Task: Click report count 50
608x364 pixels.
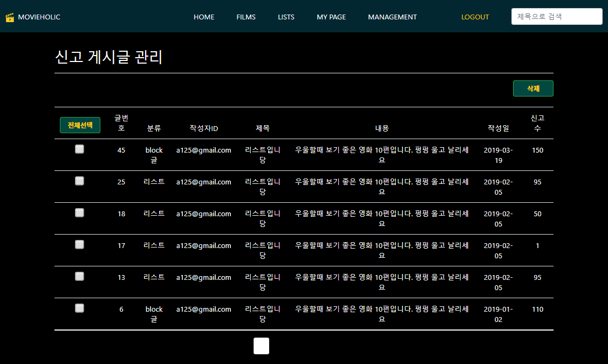Action: click(537, 214)
